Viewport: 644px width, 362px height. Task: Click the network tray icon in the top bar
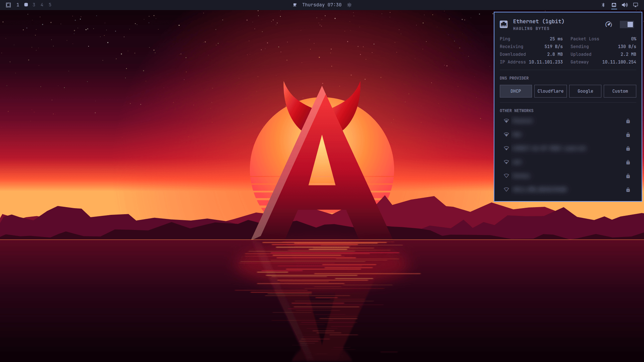614,5
